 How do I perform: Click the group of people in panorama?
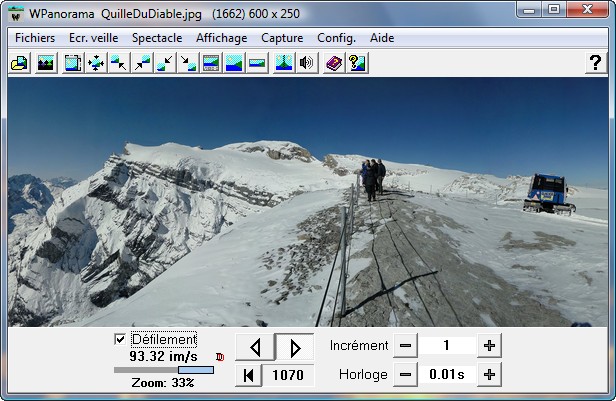pos(374,179)
